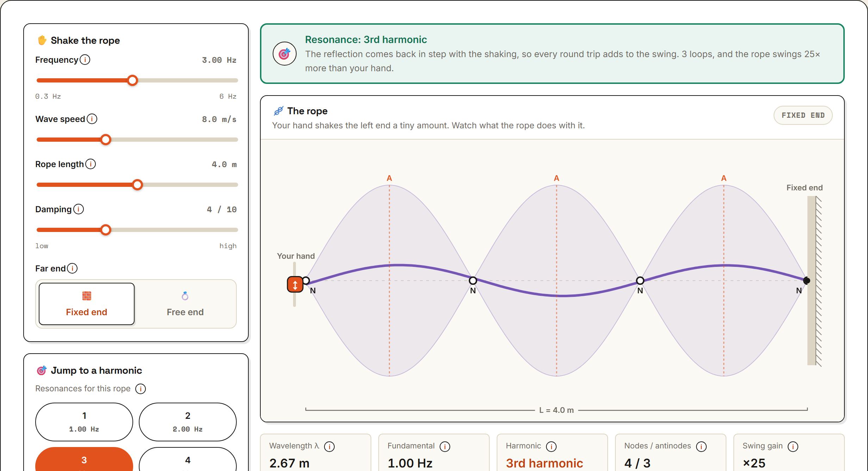Click the Frequency slider handle
The width and height of the screenshot is (868, 471).
click(x=132, y=80)
